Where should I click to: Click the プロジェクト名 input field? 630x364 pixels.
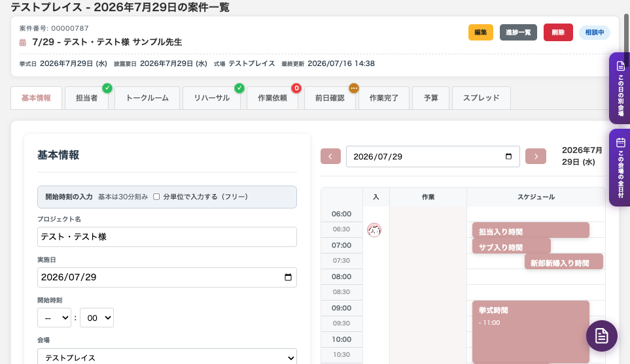pyautogui.click(x=167, y=237)
